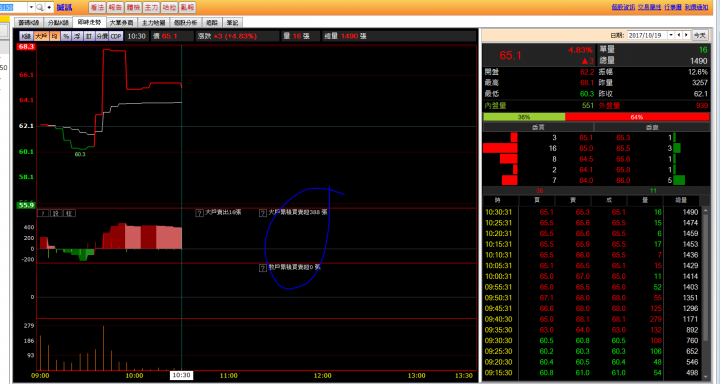Image resolution: width=720 pixels, height=384 pixels.
Task: Open the 看法 toolbar button
Action: (x=97, y=7)
